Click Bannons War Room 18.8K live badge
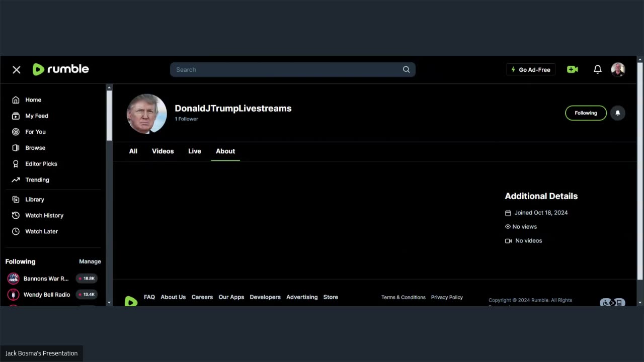 [87, 279]
